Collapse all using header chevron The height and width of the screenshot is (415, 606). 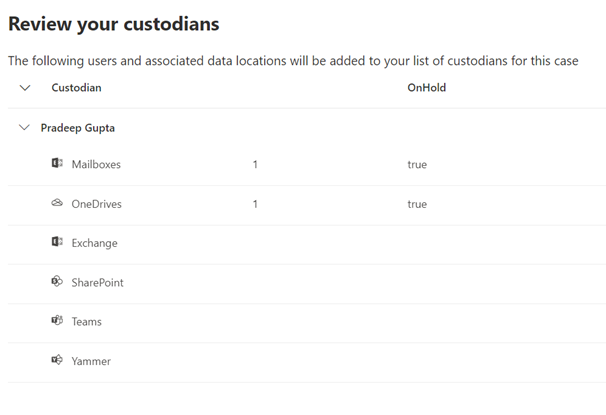(25, 88)
